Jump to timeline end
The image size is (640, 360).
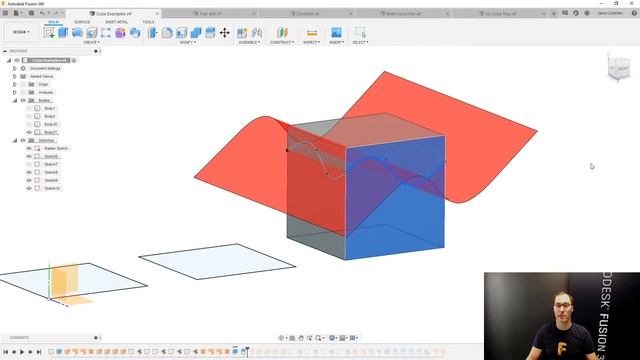[39, 351]
